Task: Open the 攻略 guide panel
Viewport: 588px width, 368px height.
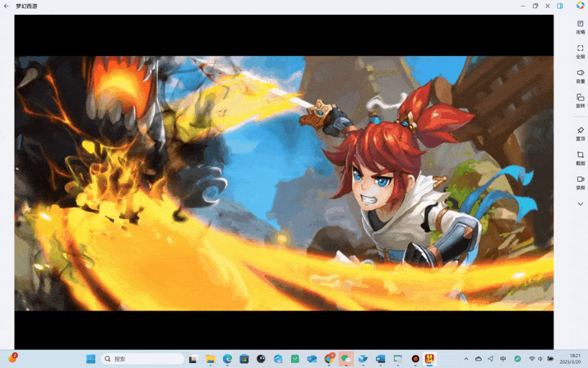Action: [580, 28]
